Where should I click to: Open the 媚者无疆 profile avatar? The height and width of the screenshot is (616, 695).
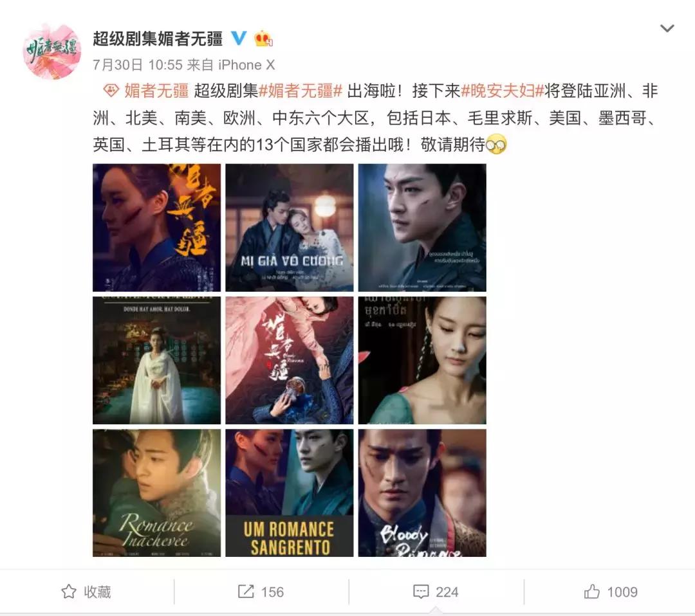point(52,51)
